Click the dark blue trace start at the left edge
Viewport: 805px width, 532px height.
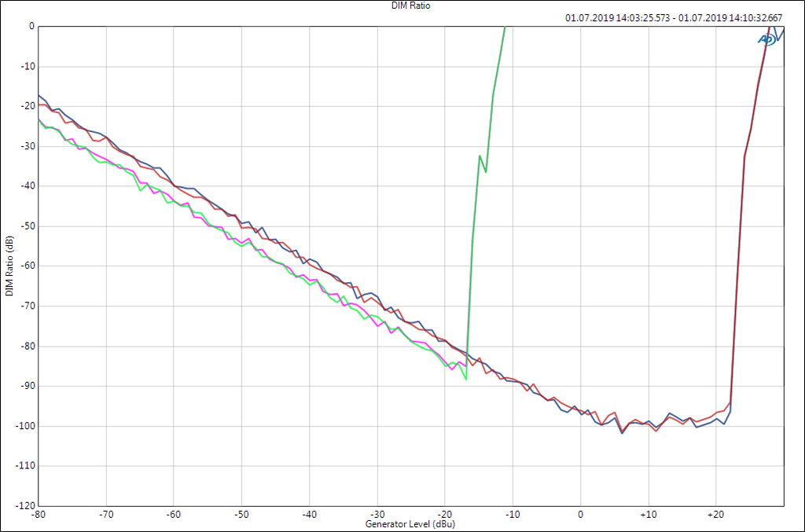click(40, 96)
